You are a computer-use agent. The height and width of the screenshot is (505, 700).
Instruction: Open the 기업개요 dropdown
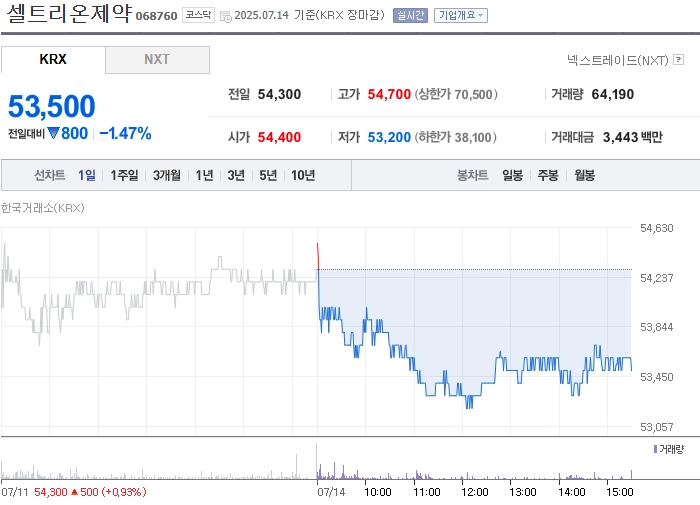(x=461, y=16)
